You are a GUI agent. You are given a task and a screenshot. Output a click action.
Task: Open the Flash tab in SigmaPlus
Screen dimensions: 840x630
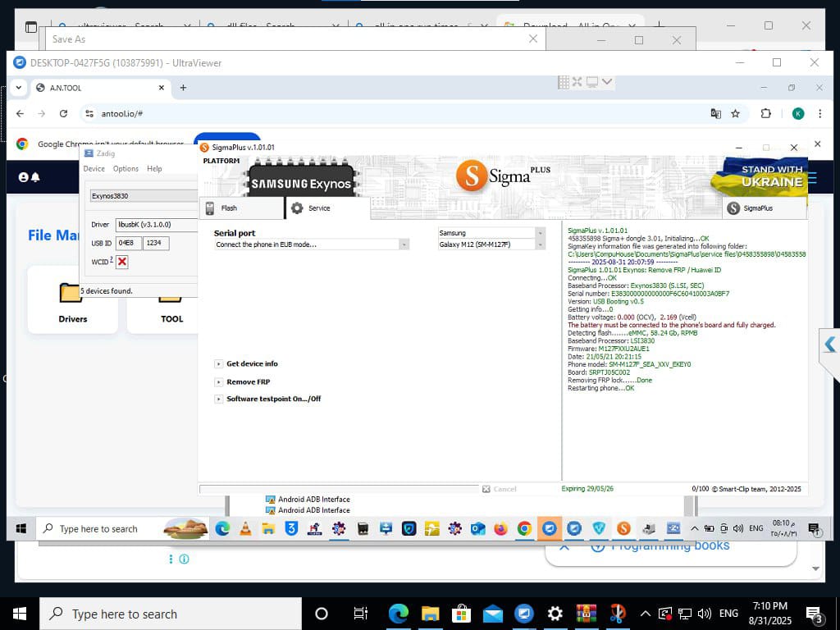pos(242,208)
